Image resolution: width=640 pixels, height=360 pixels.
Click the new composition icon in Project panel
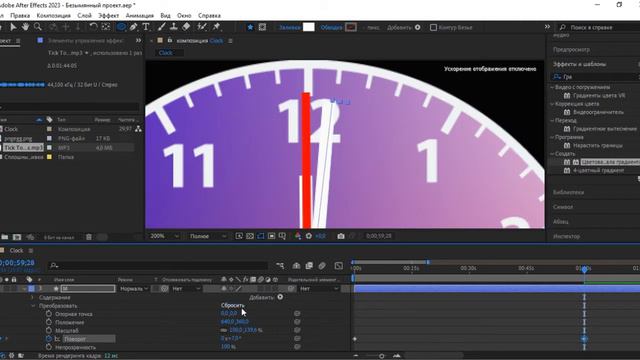pyautogui.click(x=17, y=237)
